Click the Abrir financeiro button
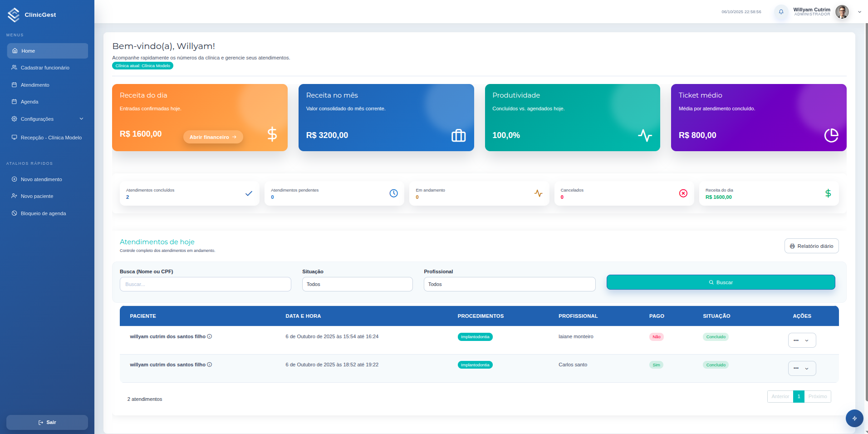Image resolution: width=868 pixels, height=434 pixels. tap(213, 137)
